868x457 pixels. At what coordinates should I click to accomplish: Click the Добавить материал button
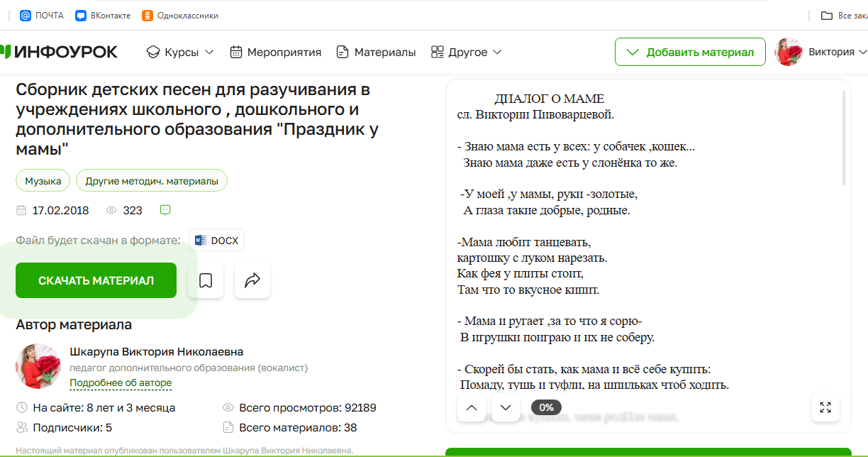click(690, 52)
